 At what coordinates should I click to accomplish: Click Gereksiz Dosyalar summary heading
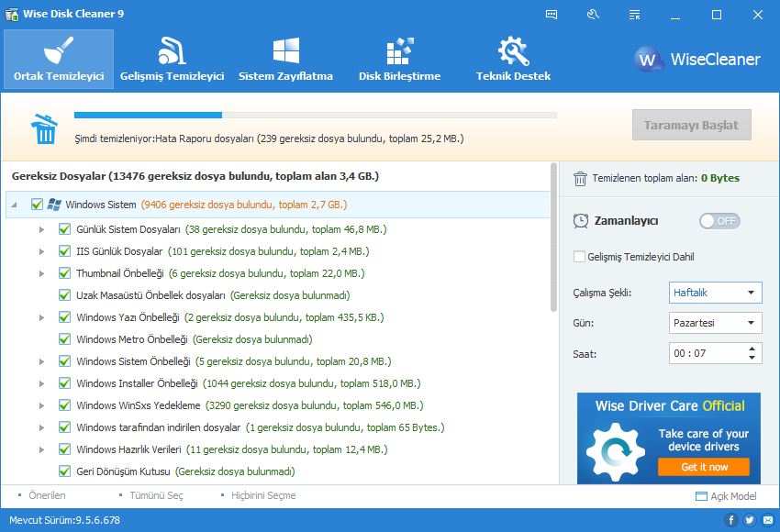[195, 176]
